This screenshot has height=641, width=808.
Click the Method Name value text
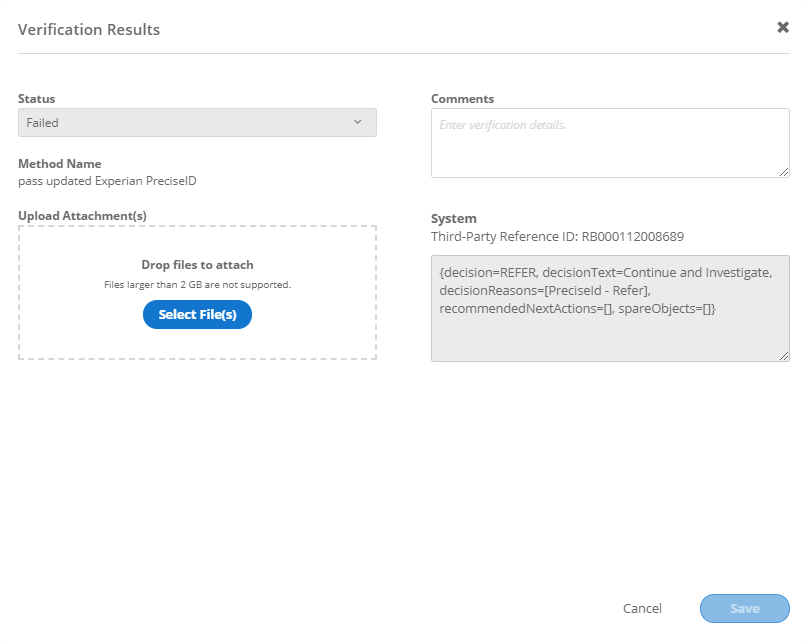pyautogui.click(x=115, y=181)
